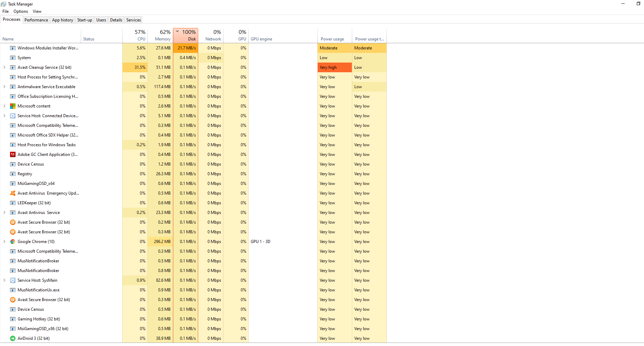Click the 31.5% CPU value cell
Image resolution: width=644 pixels, height=346 pixels.
135,67
